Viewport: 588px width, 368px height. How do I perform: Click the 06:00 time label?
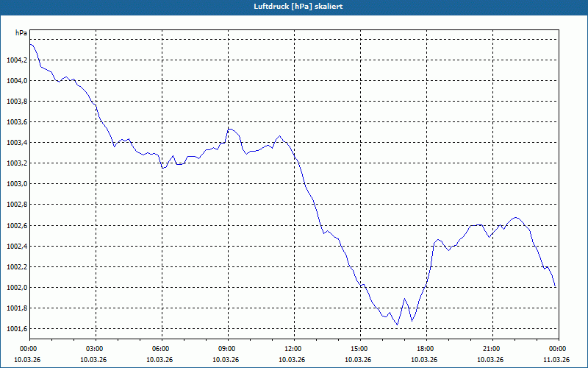pyautogui.click(x=162, y=349)
